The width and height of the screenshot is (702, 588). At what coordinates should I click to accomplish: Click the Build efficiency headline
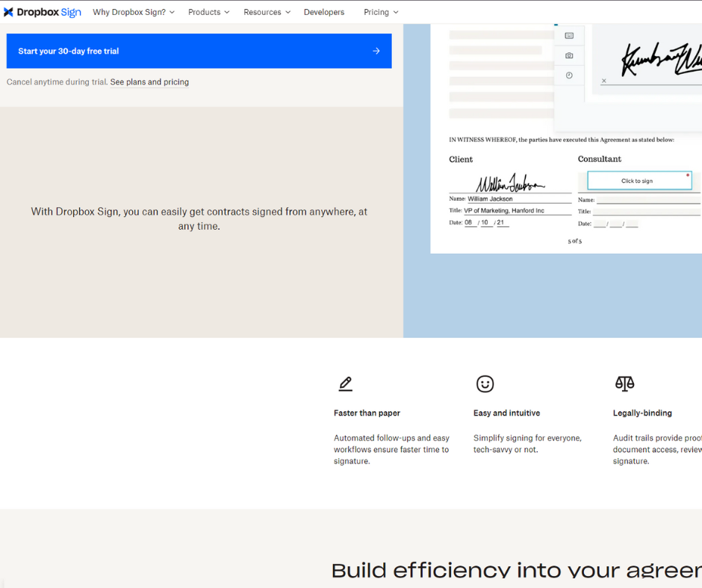(x=517, y=570)
